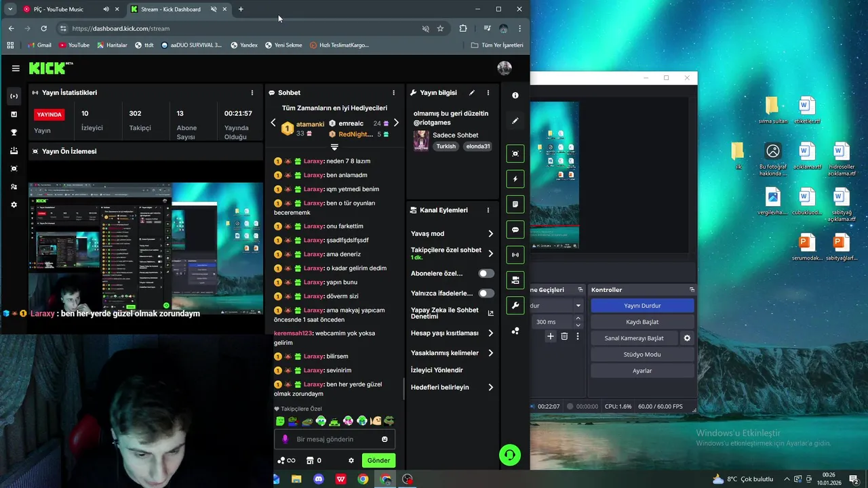Open chat settings gear icon

(x=351, y=460)
